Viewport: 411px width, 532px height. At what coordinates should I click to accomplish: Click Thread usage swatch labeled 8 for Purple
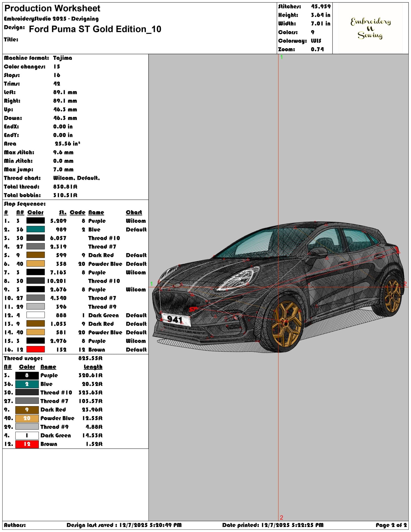click(x=27, y=375)
